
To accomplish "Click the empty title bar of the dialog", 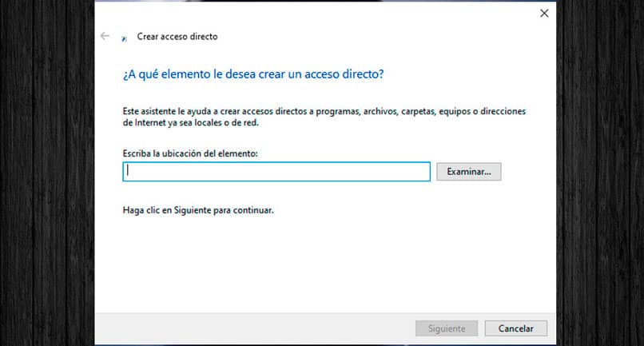I will tap(320, 13).
